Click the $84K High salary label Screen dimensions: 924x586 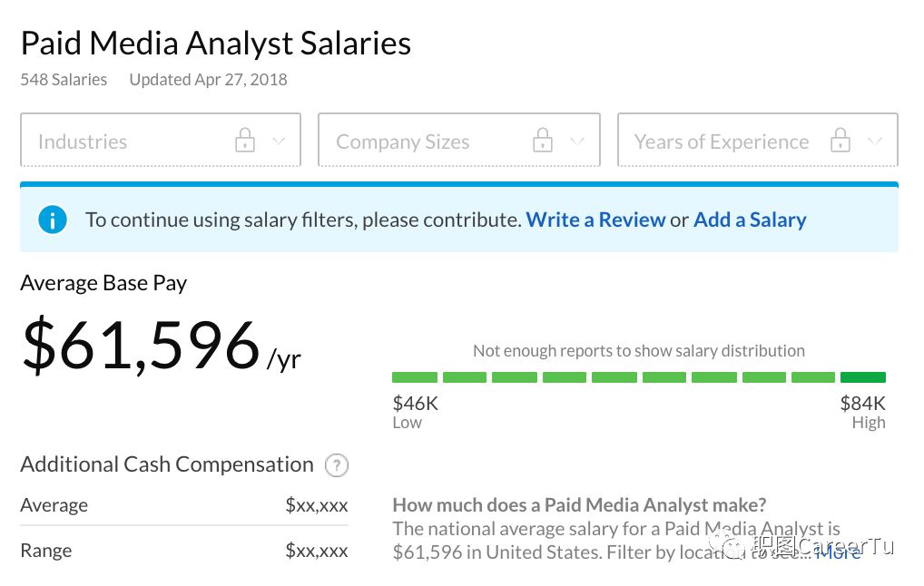point(862,405)
